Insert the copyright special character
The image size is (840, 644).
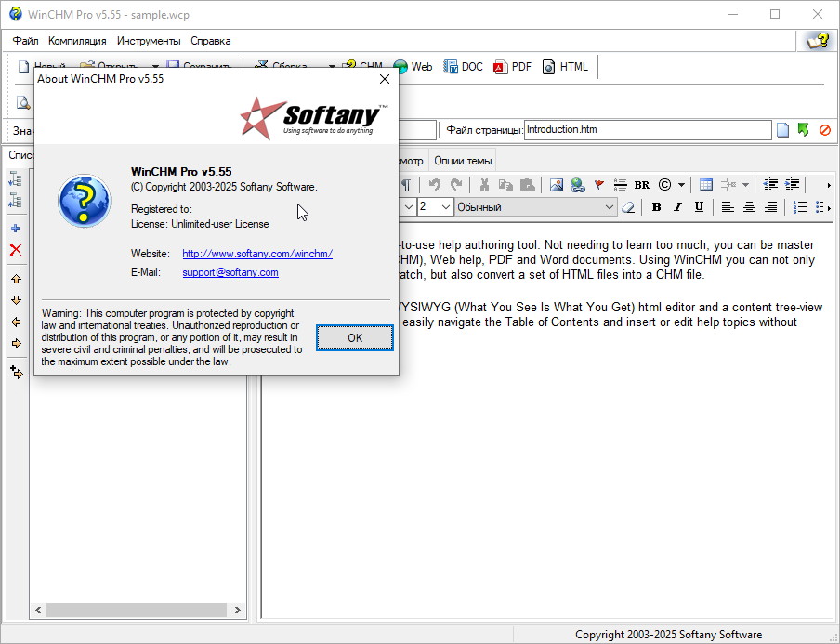click(x=664, y=185)
